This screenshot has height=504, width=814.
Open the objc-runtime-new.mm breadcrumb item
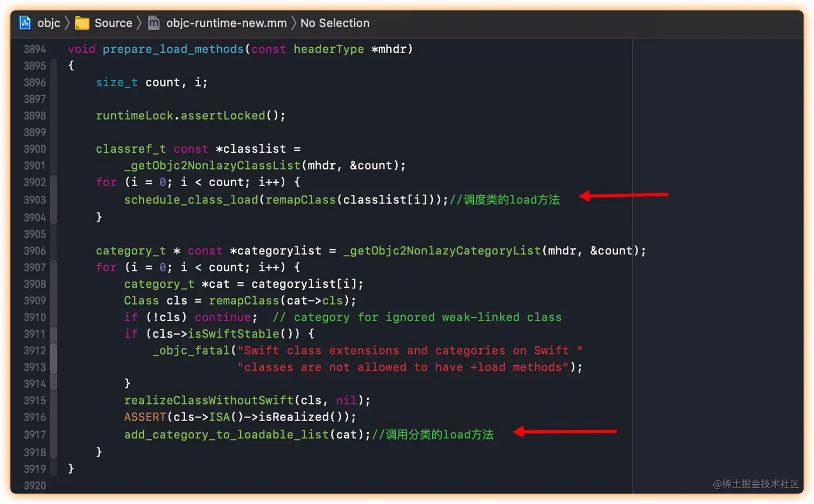click(226, 23)
